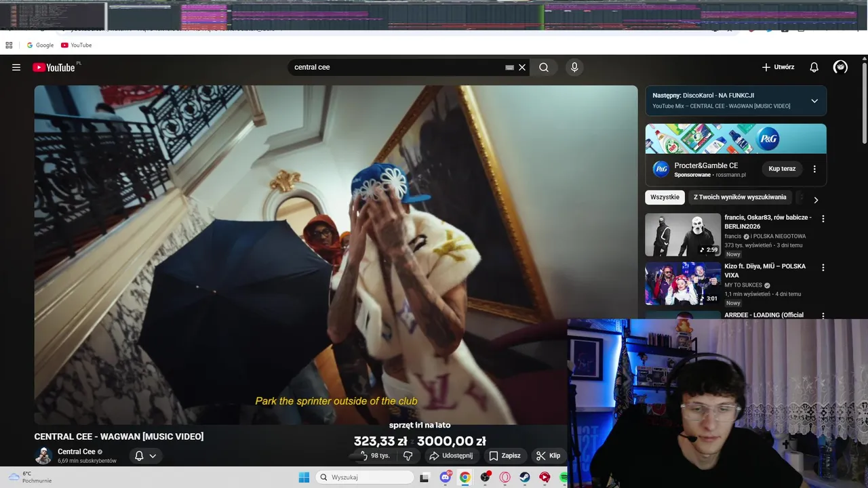This screenshot has width=868, height=488.
Task: Click the magnifier search button
Action: tap(544, 67)
